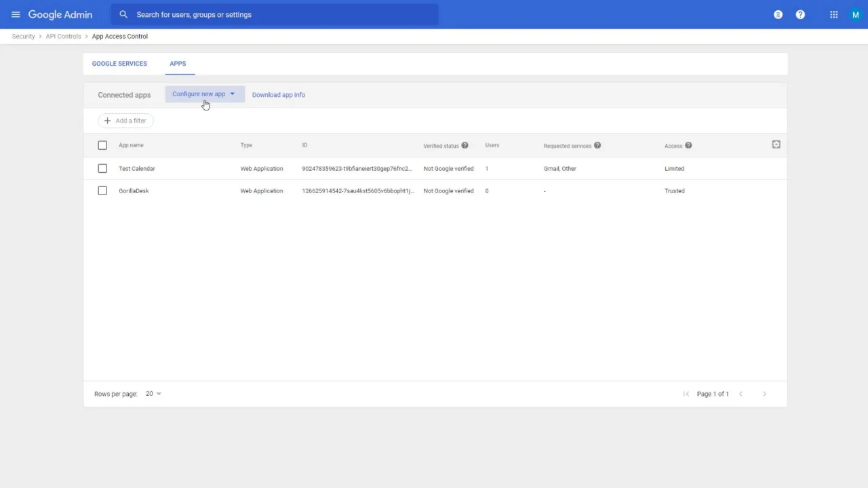Open the Rows per page dropdown
This screenshot has height=488, width=868.
(154, 394)
